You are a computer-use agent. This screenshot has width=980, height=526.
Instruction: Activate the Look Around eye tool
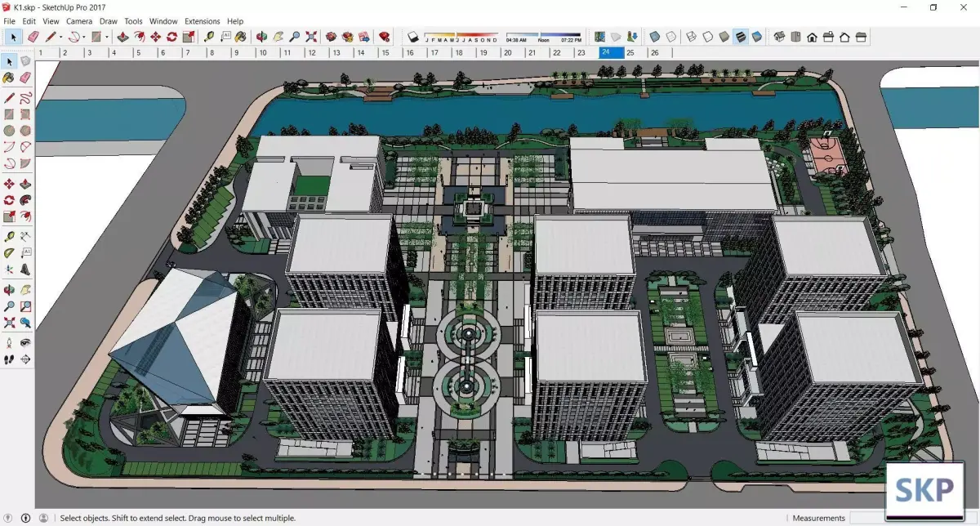(x=25, y=343)
